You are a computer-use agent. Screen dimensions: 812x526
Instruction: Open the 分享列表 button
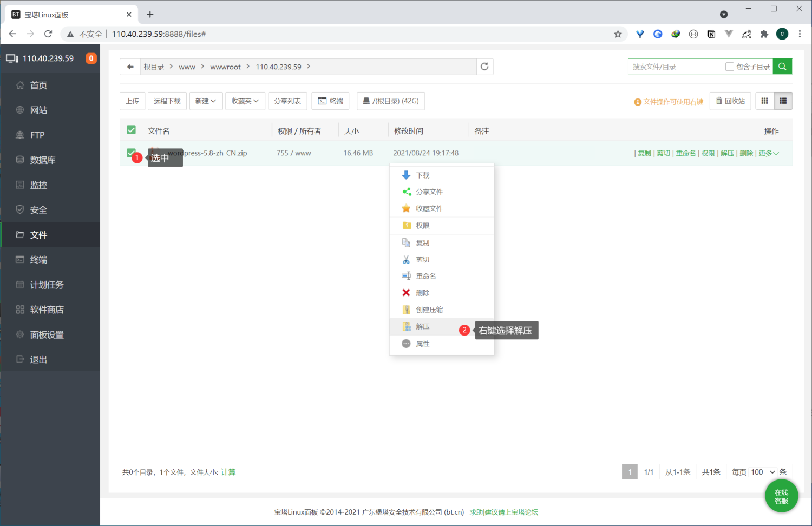coord(287,101)
